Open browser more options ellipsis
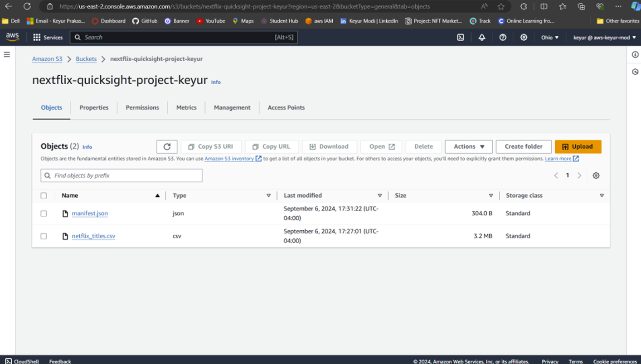The height and width of the screenshot is (364, 641). (x=618, y=6)
